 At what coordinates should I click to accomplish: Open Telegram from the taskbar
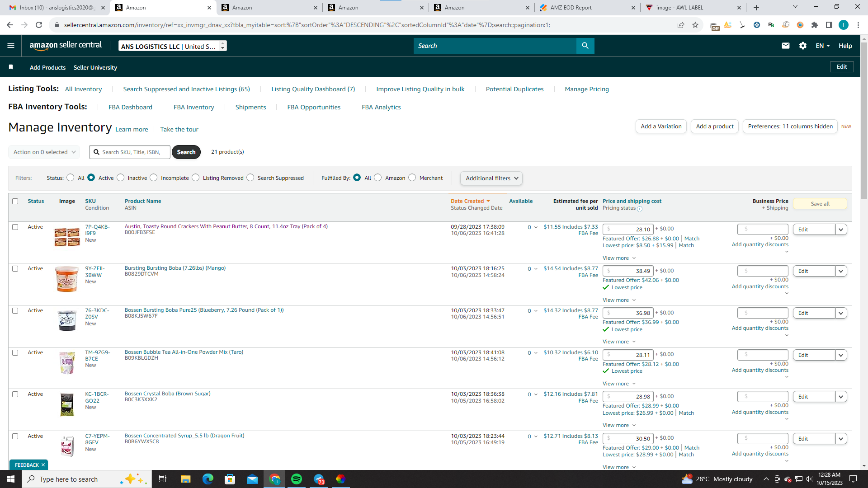pos(319,479)
